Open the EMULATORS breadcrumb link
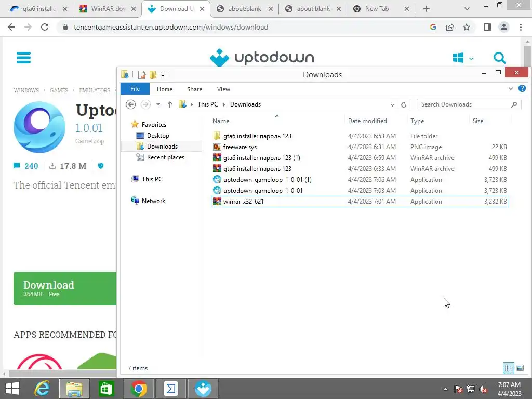Image resolution: width=532 pixels, height=399 pixels. (x=95, y=90)
